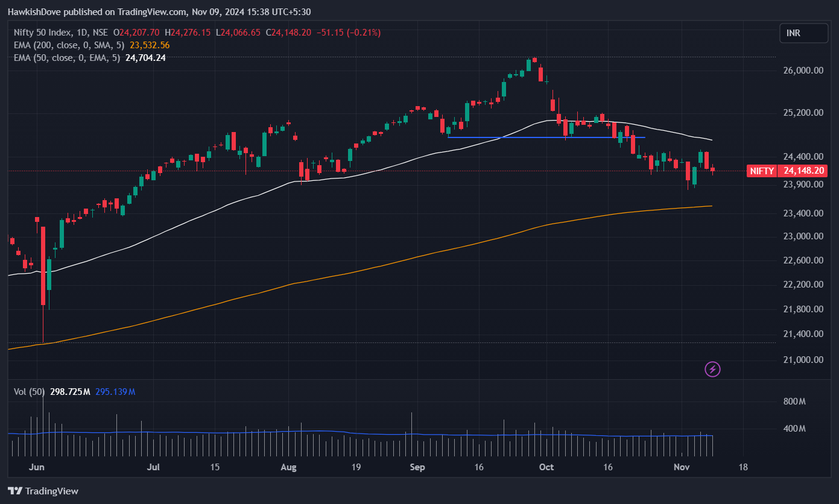
Task: Click the 24,400.00 price axis label
Action: click(803, 157)
